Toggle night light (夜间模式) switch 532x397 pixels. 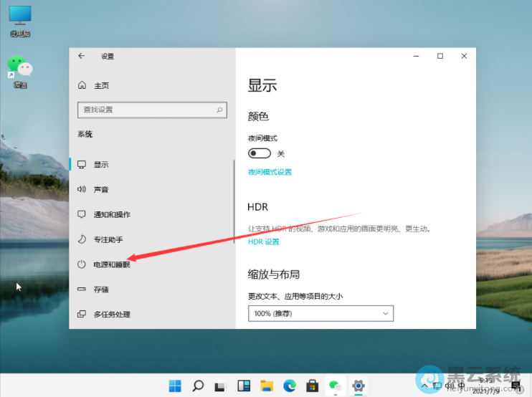pos(260,153)
